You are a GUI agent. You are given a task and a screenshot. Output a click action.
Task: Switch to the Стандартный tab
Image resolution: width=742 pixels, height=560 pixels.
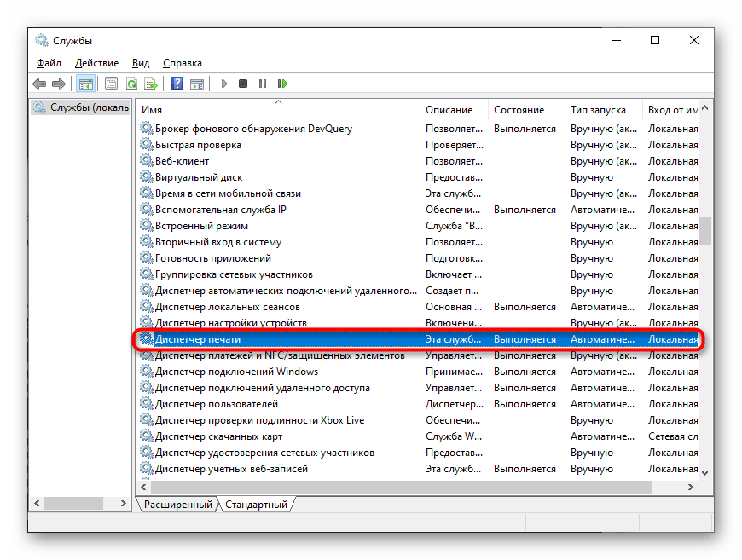pos(255,505)
